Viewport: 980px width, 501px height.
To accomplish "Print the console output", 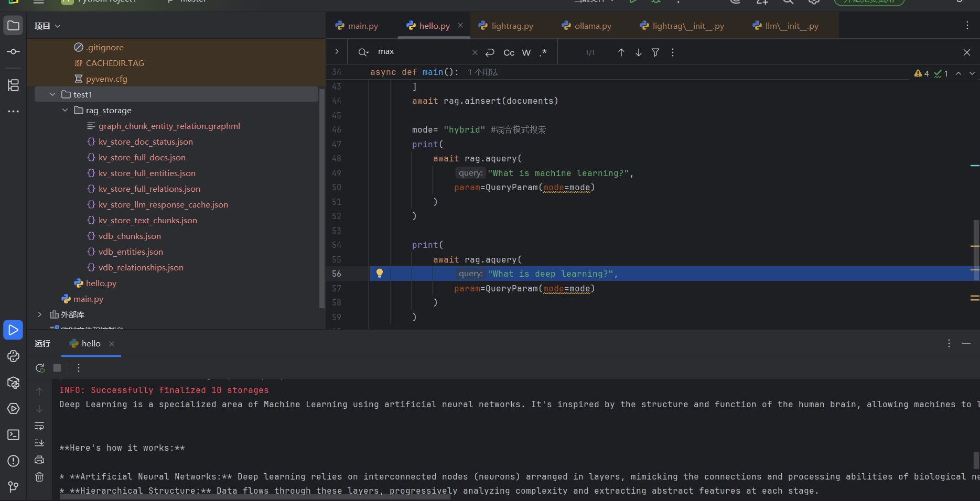I will pos(39,460).
